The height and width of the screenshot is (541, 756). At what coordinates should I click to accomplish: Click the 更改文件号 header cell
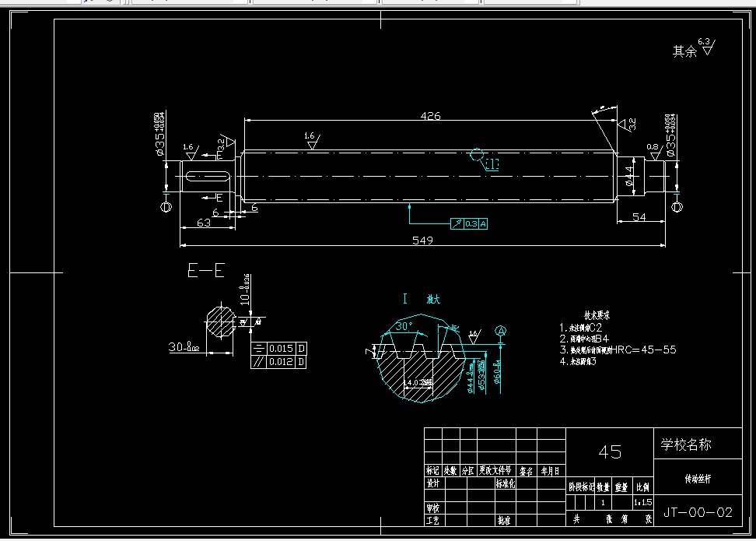(x=495, y=470)
